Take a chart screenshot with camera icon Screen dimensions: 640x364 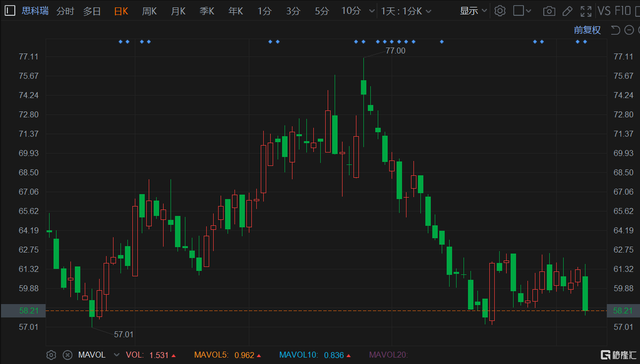pos(549,11)
